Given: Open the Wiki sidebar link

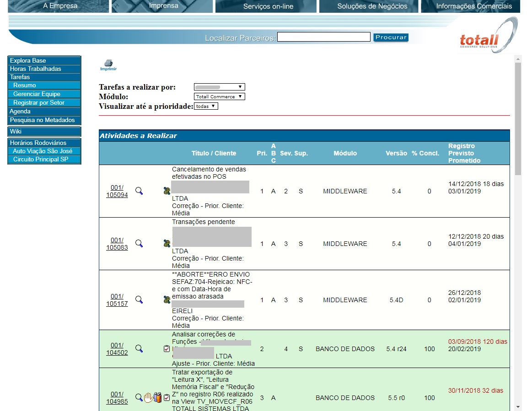Looking at the screenshot, I should click(44, 132).
